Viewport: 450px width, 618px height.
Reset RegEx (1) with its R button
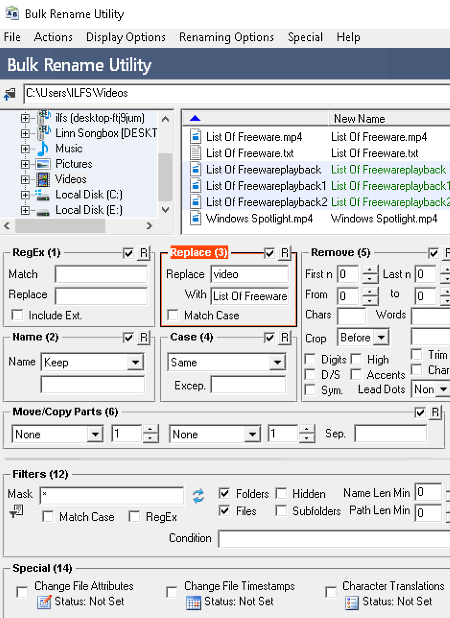144,253
